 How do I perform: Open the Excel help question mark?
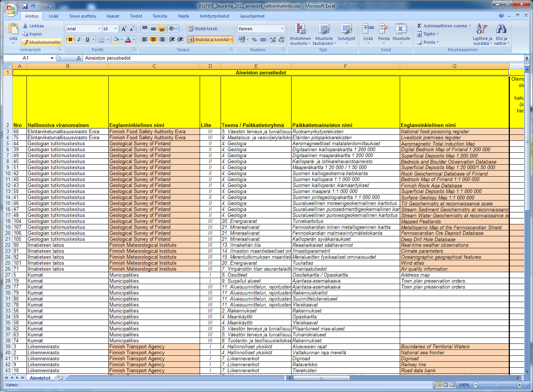pos(501,16)
